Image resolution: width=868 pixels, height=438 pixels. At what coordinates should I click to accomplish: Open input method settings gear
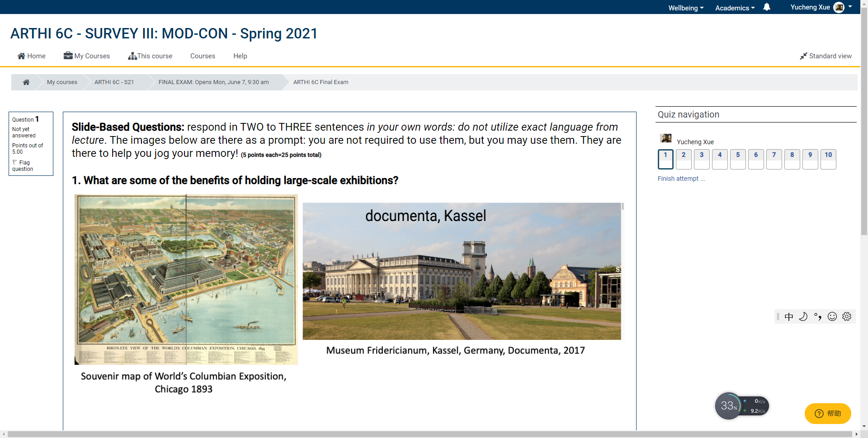click(x=847, y=316)
